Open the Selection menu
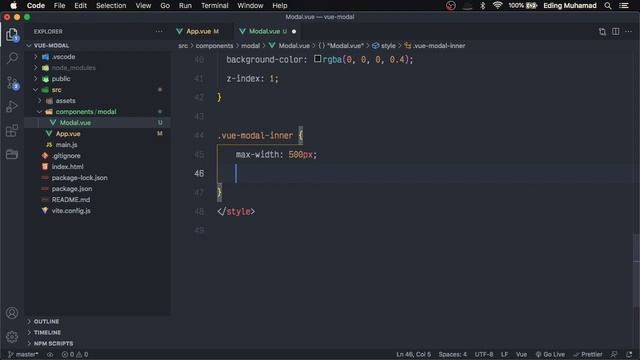640x360 pixels. click(111, 6)
